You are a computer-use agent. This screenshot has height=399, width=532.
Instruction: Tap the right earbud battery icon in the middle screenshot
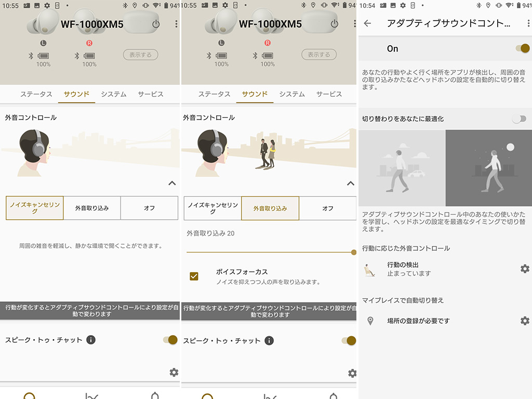click(x=268, y=55)
